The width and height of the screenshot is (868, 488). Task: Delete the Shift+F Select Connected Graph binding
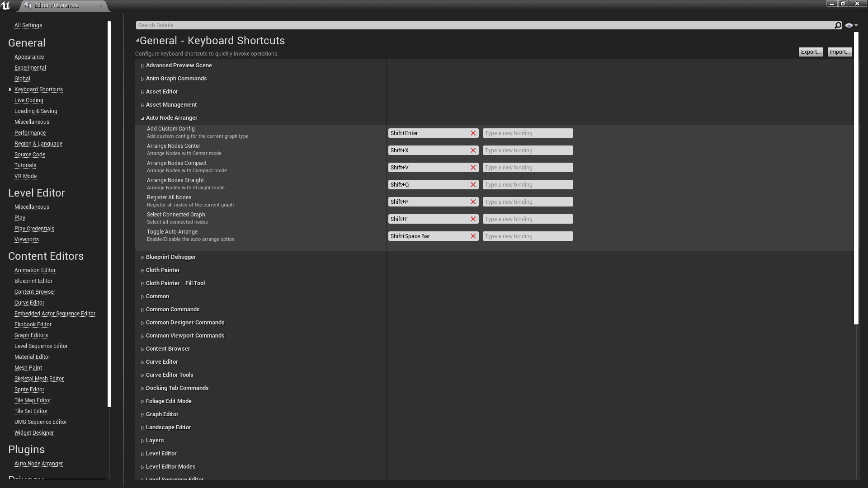[473, 219]
